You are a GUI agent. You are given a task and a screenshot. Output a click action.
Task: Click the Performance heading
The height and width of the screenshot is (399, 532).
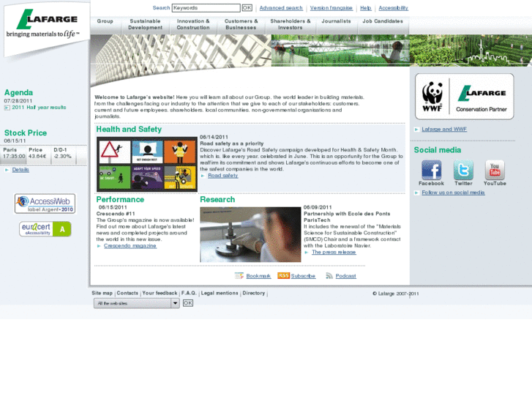[120, 200]
